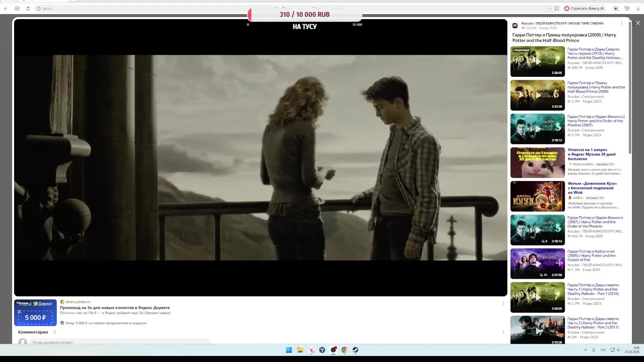Click 3,7M views on Принц-полукровка (2009) result
This screenshot has width=644, height=362.
pos(574,101)
